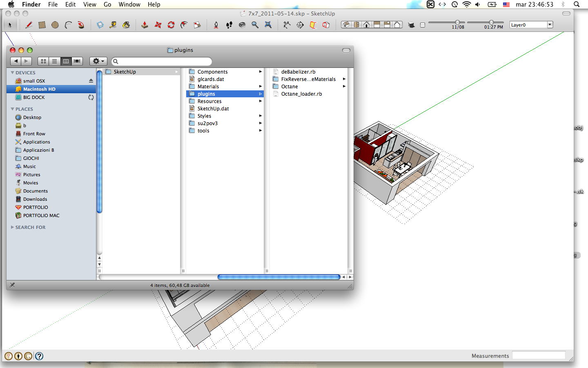Toggle Display Section Planes

(313, 25)
